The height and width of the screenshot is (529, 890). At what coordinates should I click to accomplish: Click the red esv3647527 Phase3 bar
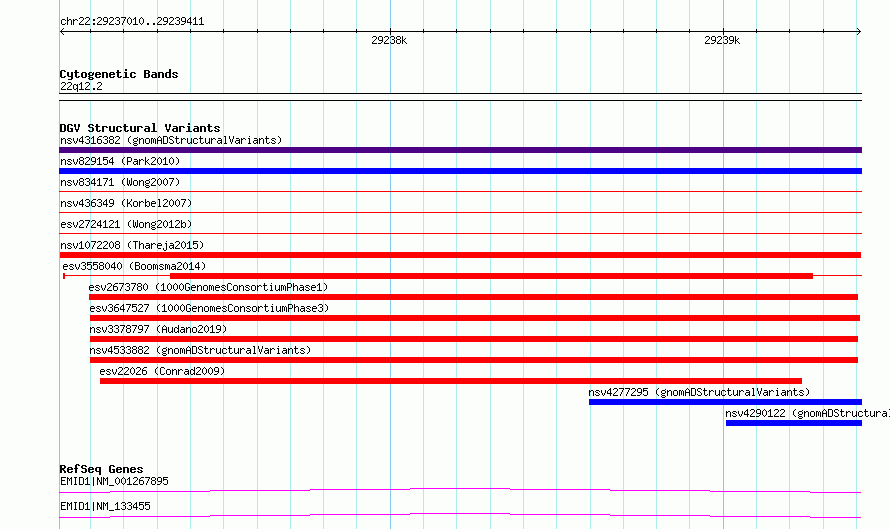pos(475,318)
